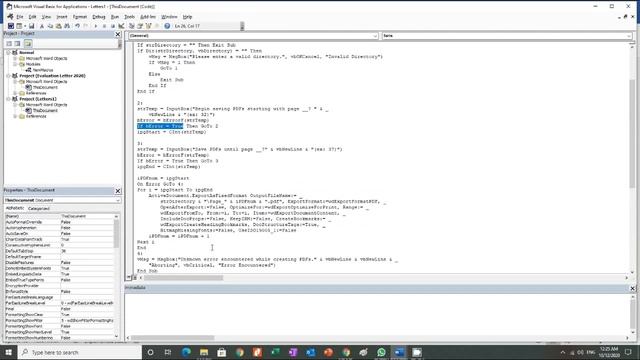Toggle Design Mode icon
This screenshot has width=640, height=360.
[x=121, y=26]
